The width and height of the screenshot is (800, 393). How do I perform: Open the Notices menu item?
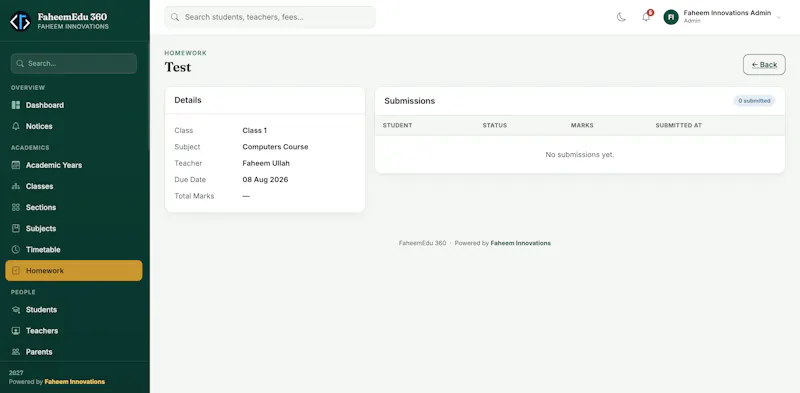pos(74,126)
